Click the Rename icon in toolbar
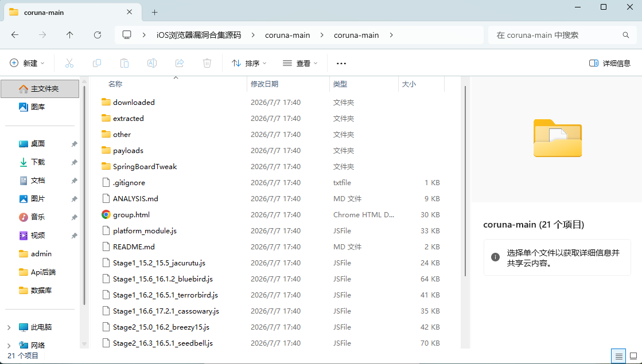The height and width of the screenshot is (364, 642). 152,63
